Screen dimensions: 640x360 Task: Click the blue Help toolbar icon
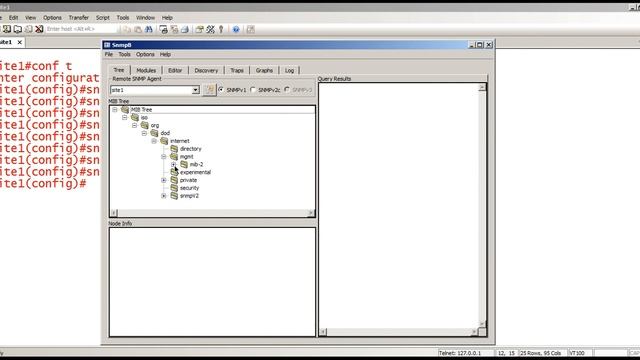[236, 29]
